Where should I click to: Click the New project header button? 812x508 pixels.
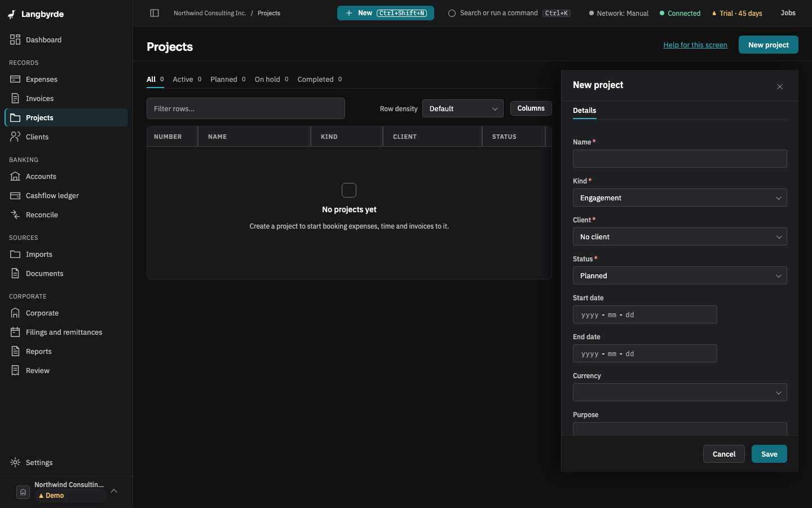tap(769, 45)
